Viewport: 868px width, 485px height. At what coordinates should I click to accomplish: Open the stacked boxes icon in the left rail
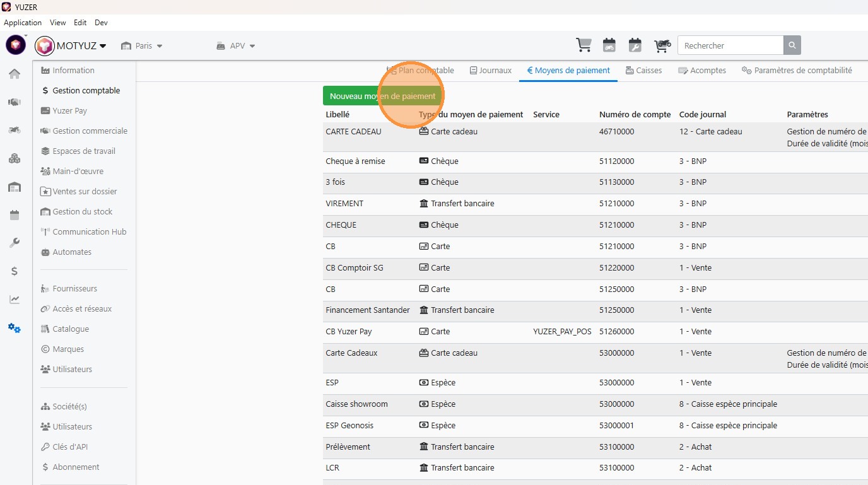point(15,158)
